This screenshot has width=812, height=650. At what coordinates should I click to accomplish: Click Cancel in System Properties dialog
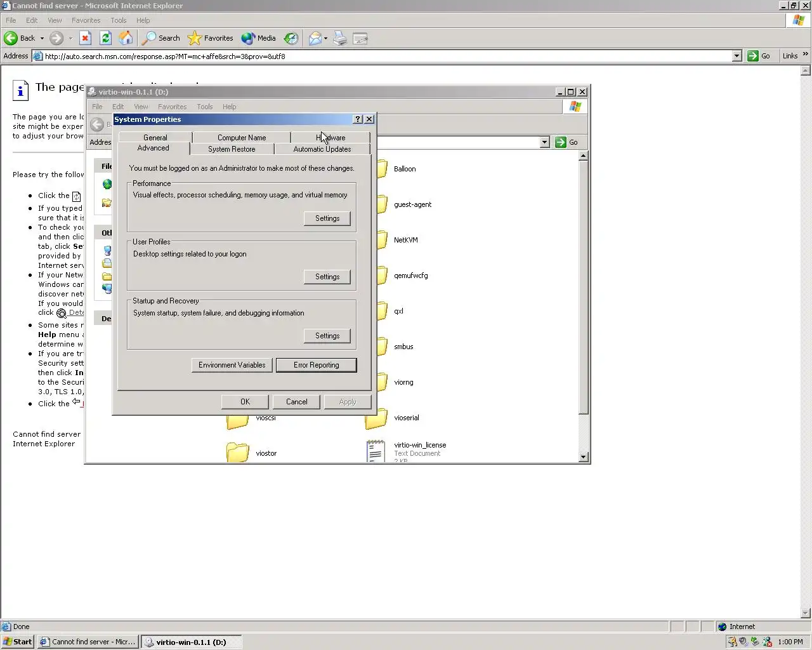click(x=297, y=402)
